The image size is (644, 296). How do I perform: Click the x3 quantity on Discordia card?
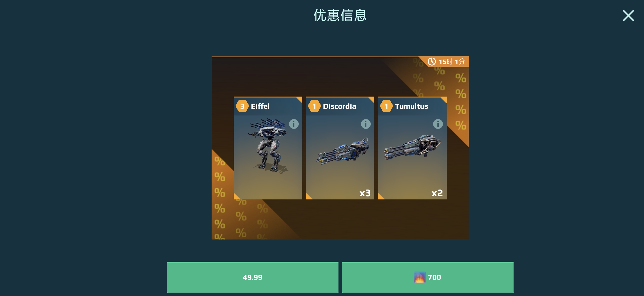point(365,193)
